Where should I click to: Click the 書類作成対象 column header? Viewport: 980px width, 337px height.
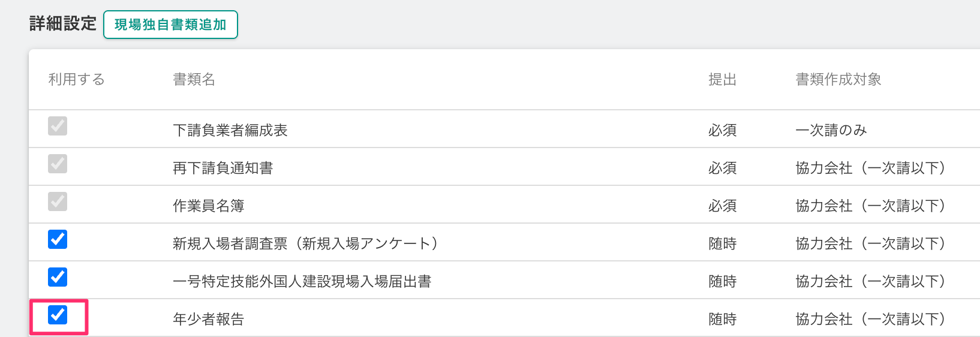point(838,79)
